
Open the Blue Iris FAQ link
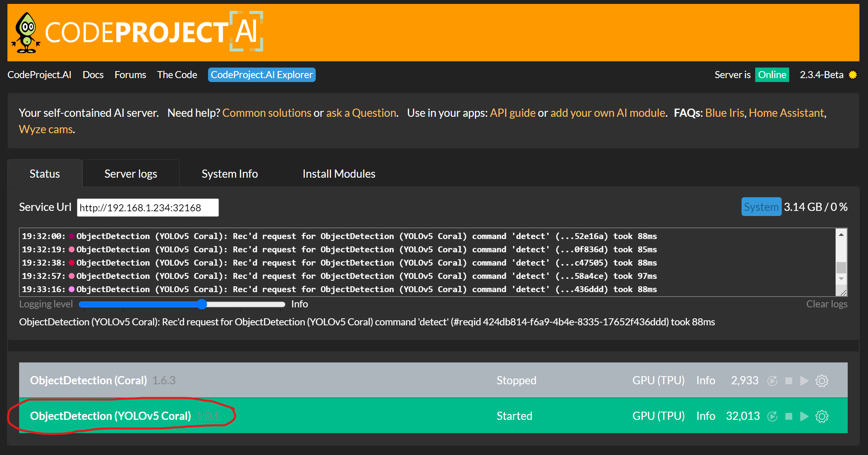725,113
